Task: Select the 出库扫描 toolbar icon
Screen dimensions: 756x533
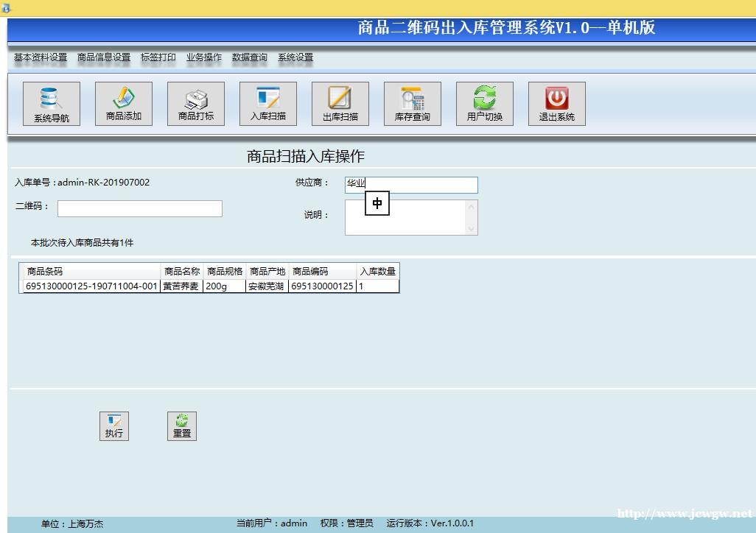Action: 340,104
